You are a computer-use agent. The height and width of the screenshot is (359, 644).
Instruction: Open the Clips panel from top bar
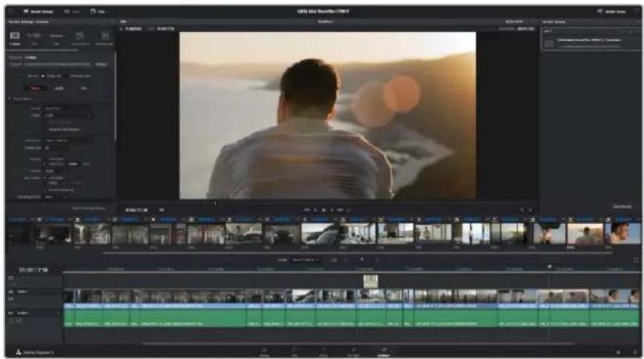[x=98, y=12]
